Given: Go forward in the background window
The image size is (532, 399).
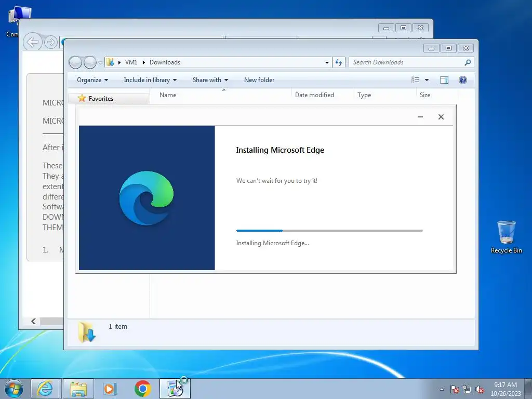Looking at the screenshot, I should (51, 42).
